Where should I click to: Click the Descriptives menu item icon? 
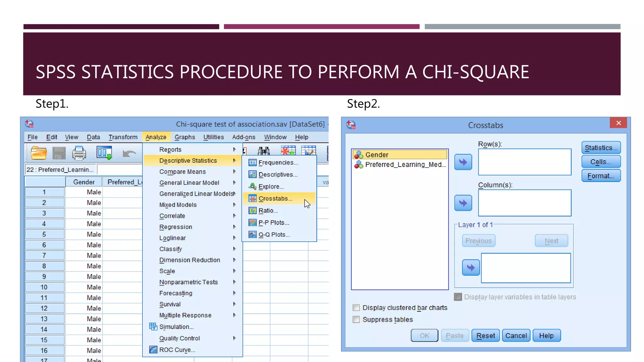[253, 174]
